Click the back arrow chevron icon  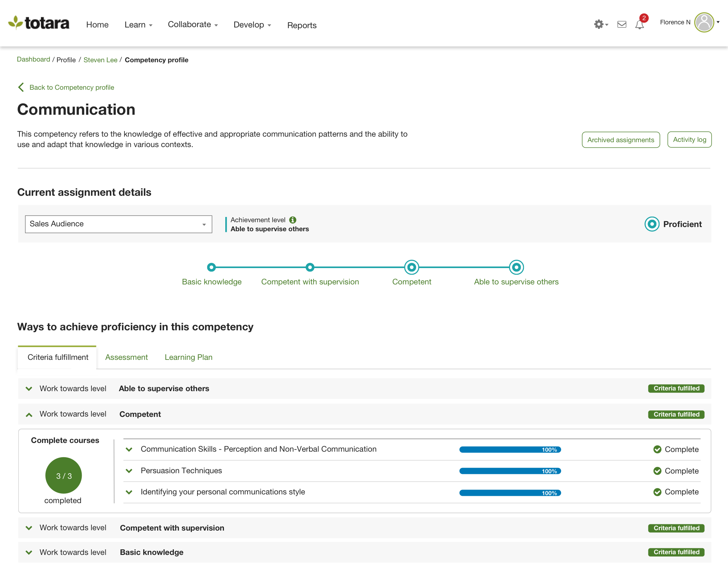click(21, 87)
